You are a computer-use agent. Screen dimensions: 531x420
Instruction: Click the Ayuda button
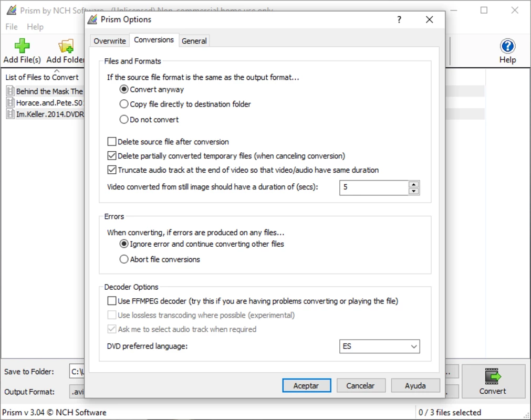pyautogui.click(x=415, y=385)
